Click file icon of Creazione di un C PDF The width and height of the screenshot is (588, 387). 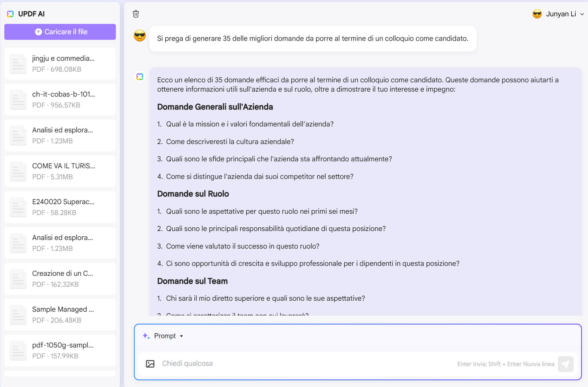[18, 279]
